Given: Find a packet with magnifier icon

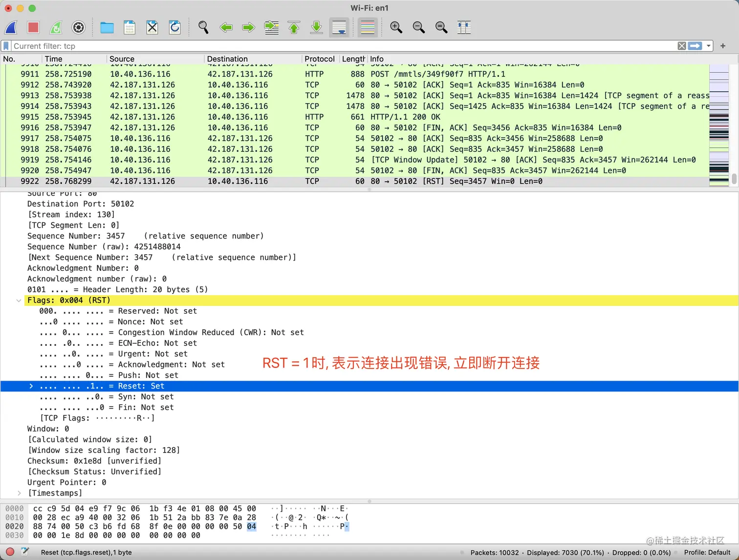Looking at the screenshot, I should pos(203,27).
